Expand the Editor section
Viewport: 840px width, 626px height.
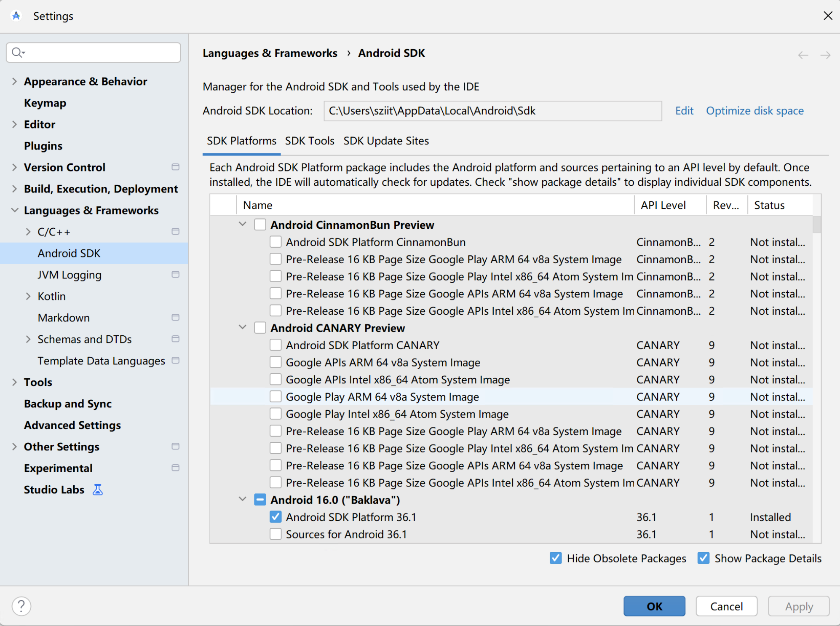[14, 124]
